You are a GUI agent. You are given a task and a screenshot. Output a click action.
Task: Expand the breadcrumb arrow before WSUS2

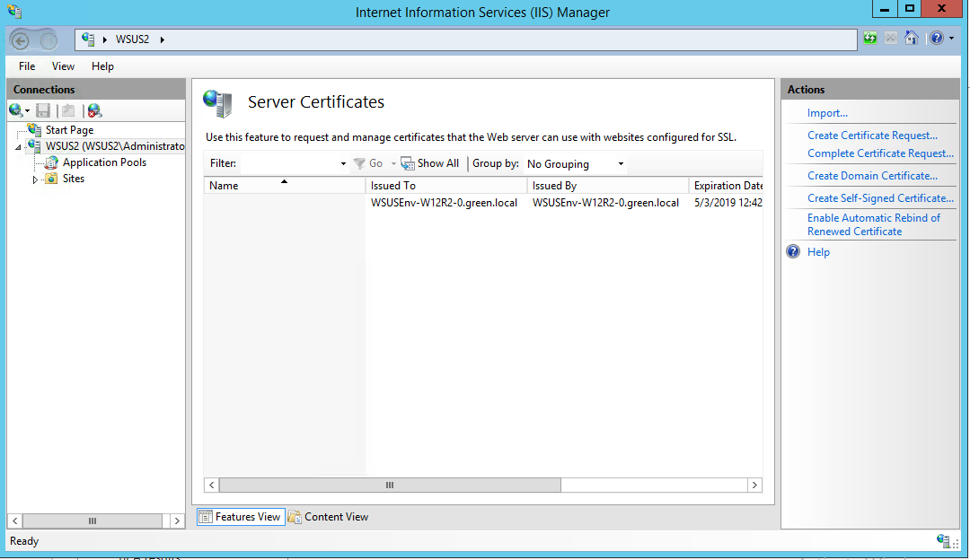[105, 39]
